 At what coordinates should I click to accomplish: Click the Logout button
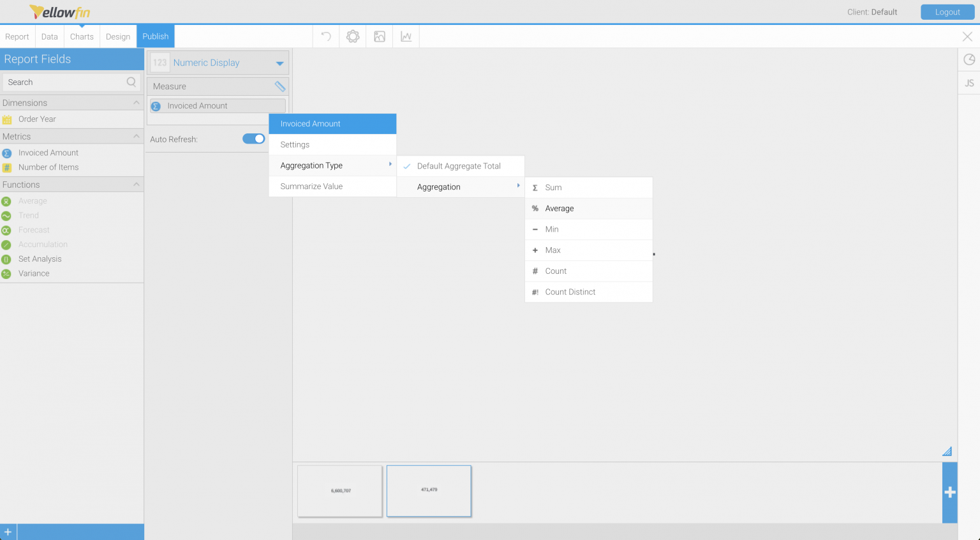tap(947, 11)
